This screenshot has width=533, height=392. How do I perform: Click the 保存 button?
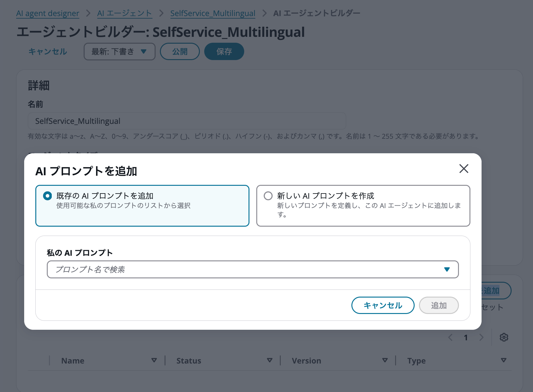coord(224,51)
